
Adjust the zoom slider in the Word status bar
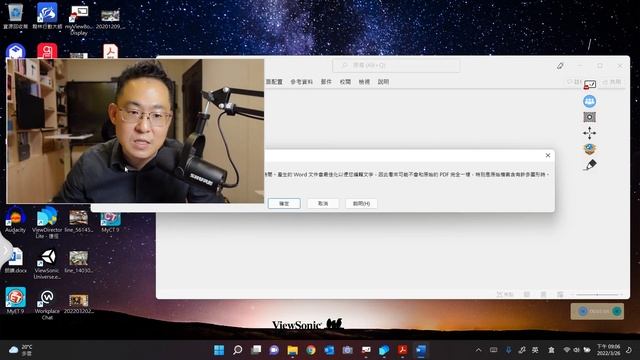click(597, 294)
